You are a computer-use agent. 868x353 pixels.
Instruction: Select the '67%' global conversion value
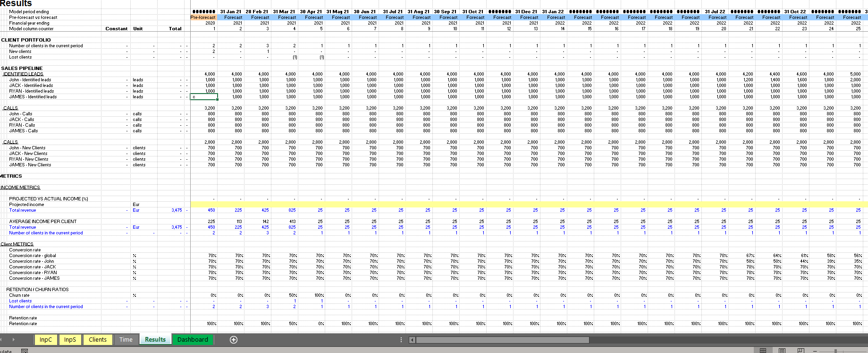pyautogui.click(x=750, y=256)
